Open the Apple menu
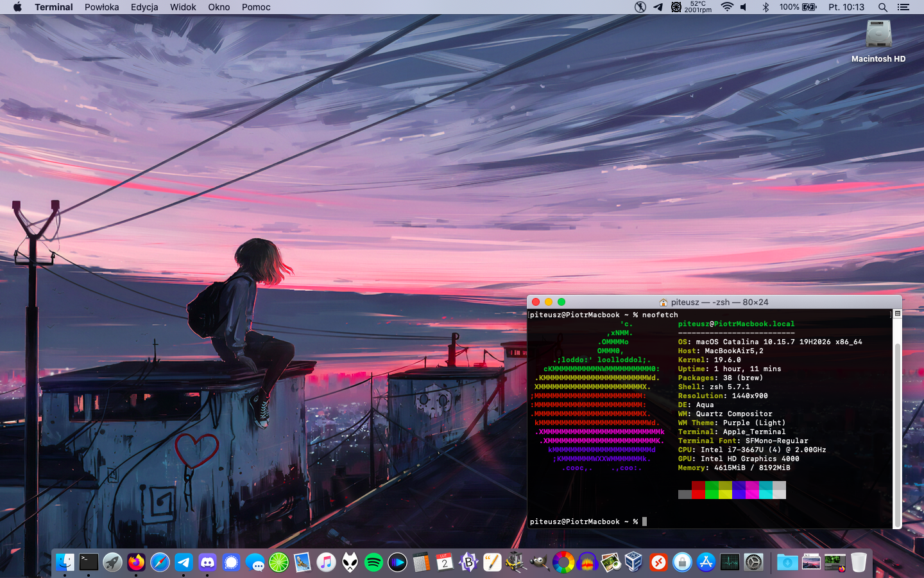 17,7
